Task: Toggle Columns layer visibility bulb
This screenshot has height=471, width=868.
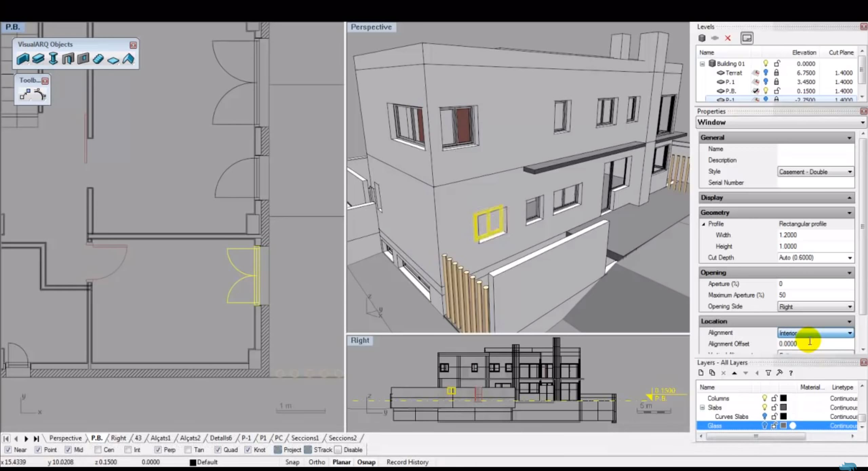Action: coord(764,398)
